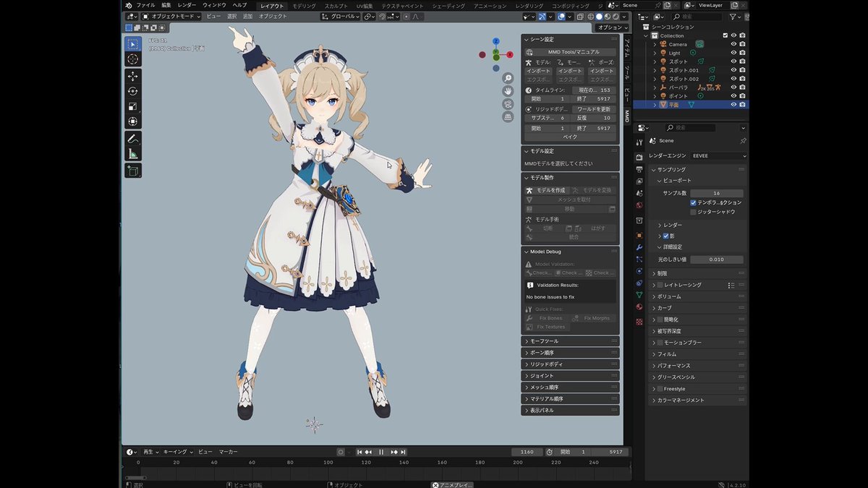This screenshot has width=868, height=488.
Task: Click timeline current frame field 1160
Action: click(x=527, y=452)
